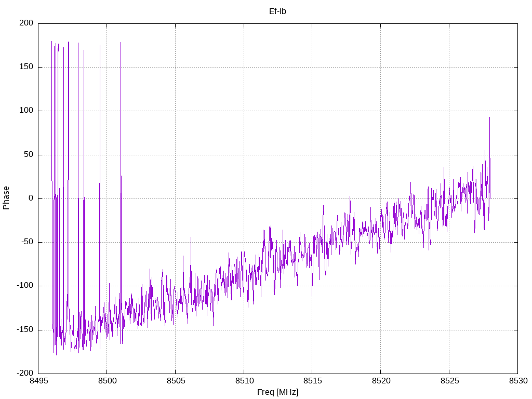Click the plot title Ef-Ib
Screen dimensions: 532x399
(x=277, y=11)
